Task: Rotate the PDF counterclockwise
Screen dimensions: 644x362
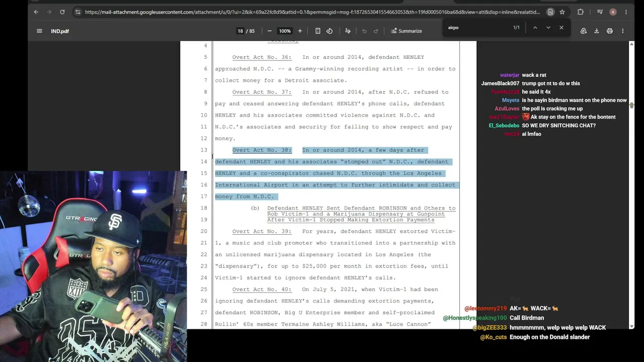Action: 330,31
